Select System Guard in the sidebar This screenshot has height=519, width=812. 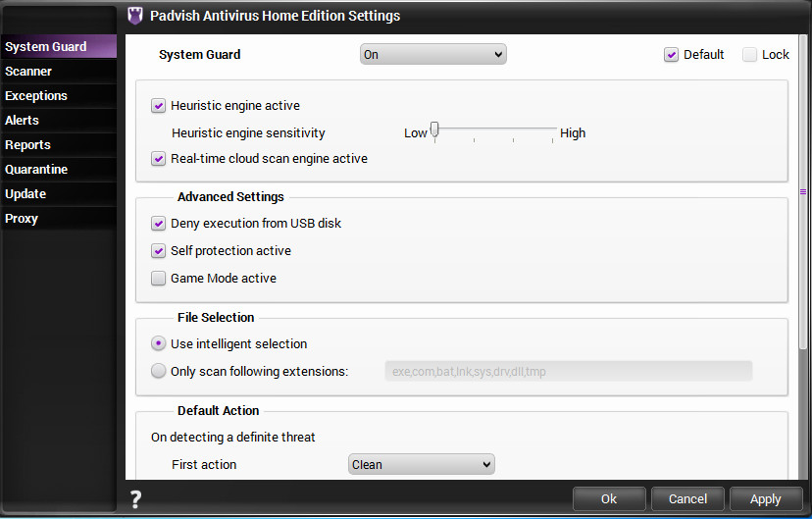pyautogui.click(x=59, y=47)
